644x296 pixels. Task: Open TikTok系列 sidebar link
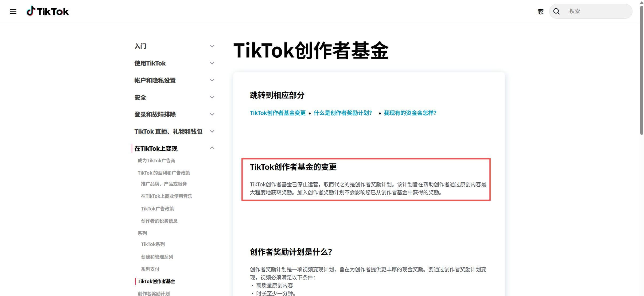pyautogui.click(x=153, y=244)
